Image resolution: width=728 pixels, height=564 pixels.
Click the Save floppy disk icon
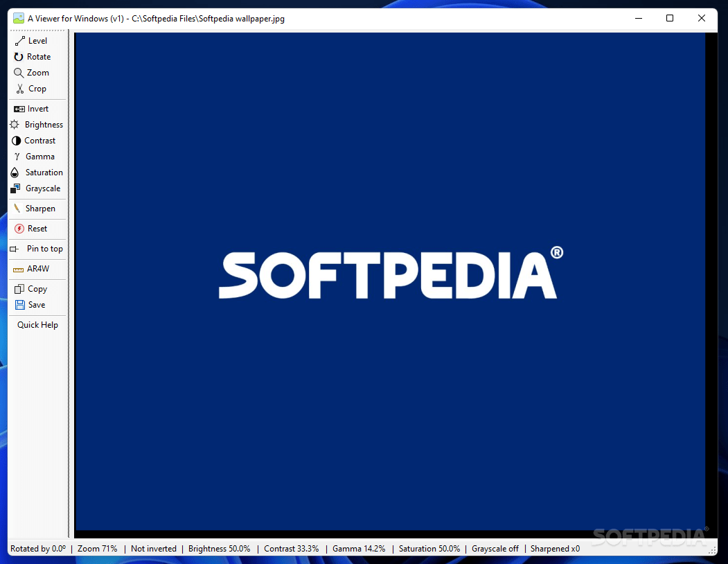pyautogui.click(x=20, y=305)
